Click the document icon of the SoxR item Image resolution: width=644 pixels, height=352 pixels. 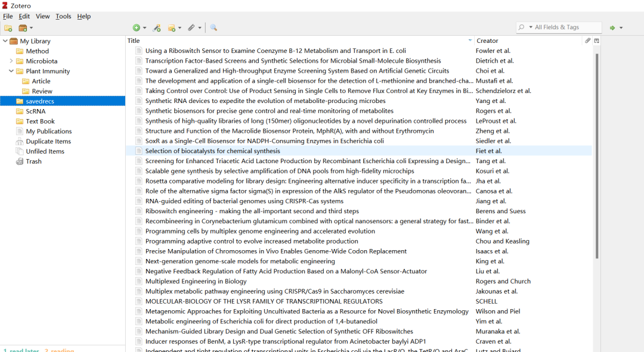pos(139,141)
